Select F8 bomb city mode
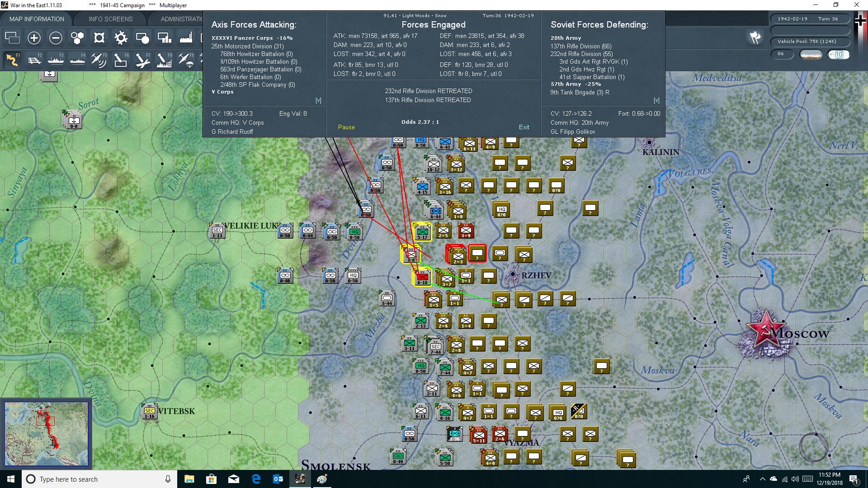This screenshot has height=488, width=868. tap(164, 60)
